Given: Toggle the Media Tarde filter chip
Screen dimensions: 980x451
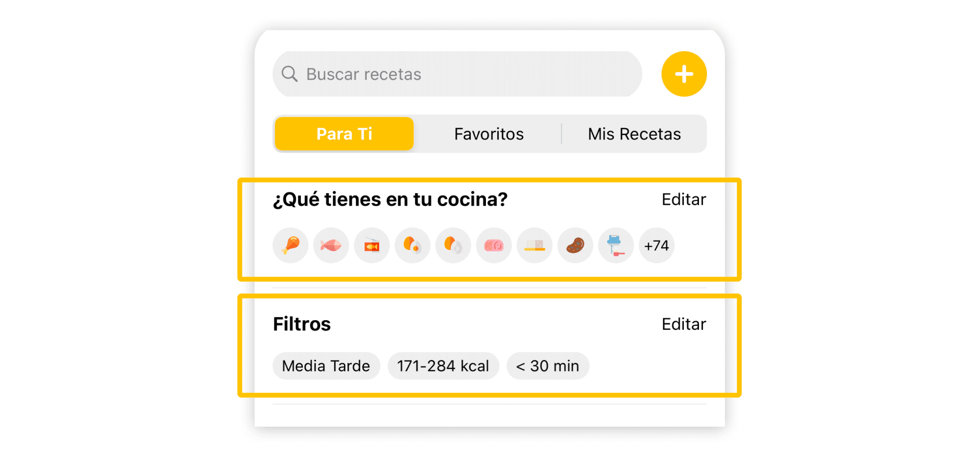Looking at the screenshot, I should (326, 366).
